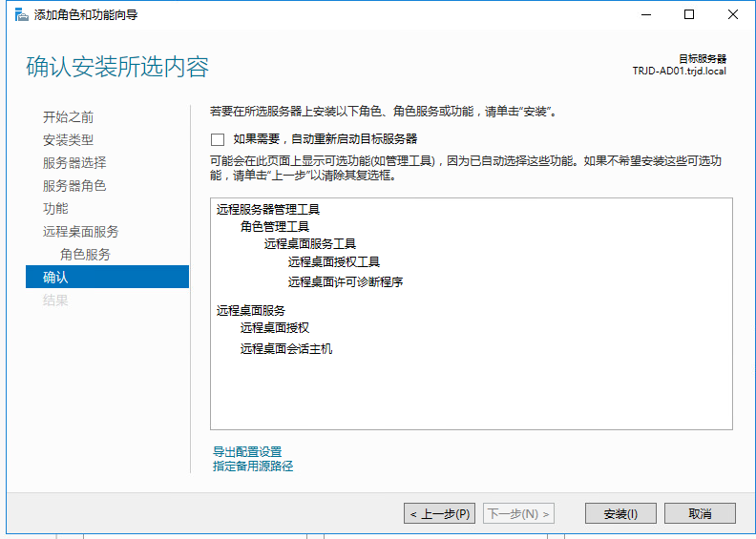Select 服务器选择 in the sidebar
Viewport: 756px width, 539px height.
tap(74, 163)
